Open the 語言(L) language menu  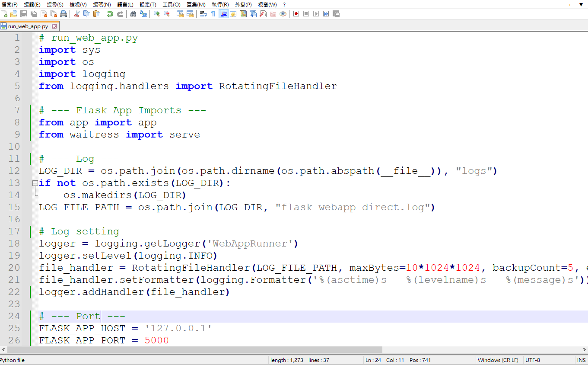(125, 4)
